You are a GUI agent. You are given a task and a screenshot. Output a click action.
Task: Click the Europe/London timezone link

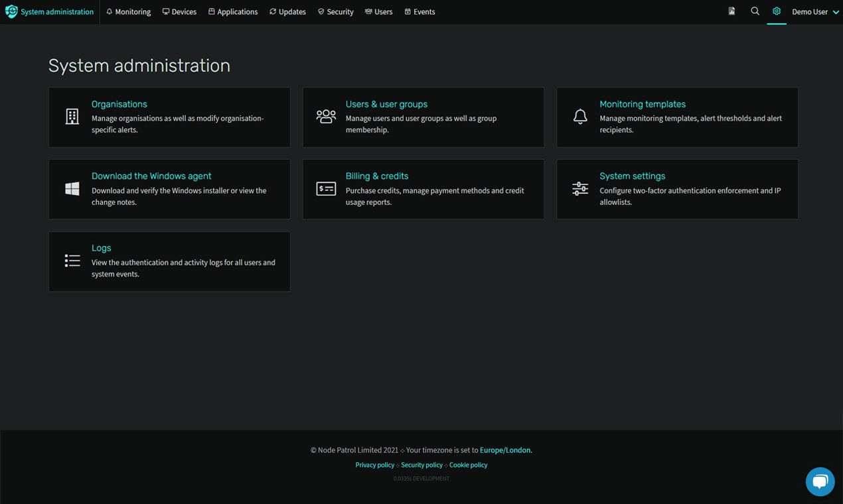pos(505,450)
